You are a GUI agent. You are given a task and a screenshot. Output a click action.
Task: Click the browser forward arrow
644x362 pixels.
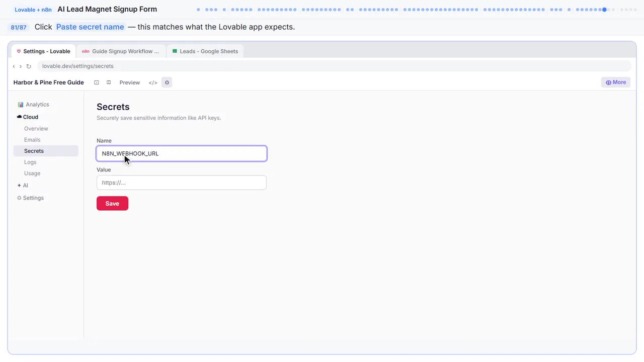click(21, 66)
